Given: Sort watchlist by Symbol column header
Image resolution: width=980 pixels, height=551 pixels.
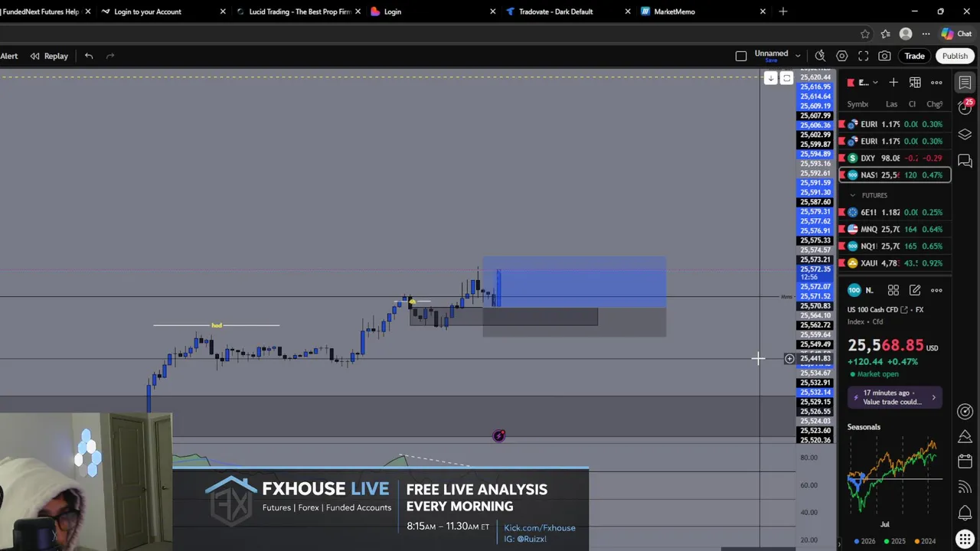Looking at the screenshot, I should pyautogui.click(x=857, y=104).
